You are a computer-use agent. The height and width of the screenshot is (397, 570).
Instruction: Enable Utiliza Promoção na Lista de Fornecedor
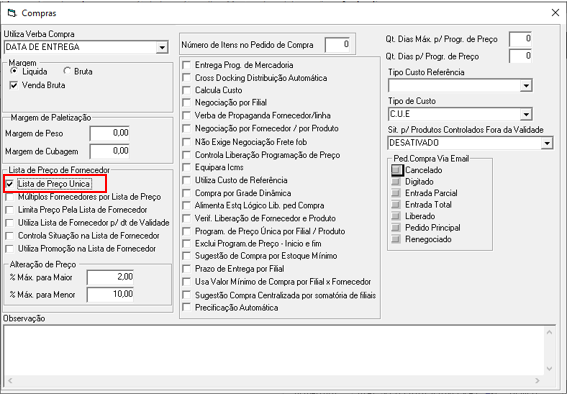point(10,249)
